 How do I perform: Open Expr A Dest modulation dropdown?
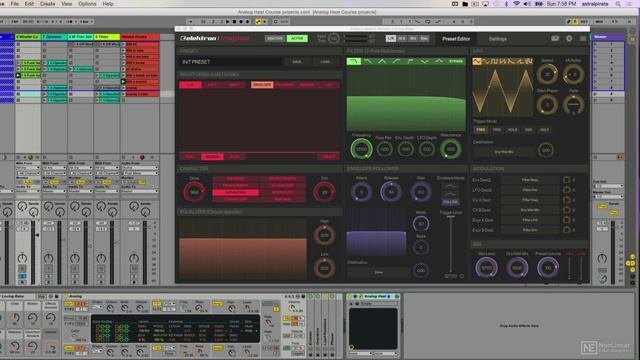tap(530, 220)
